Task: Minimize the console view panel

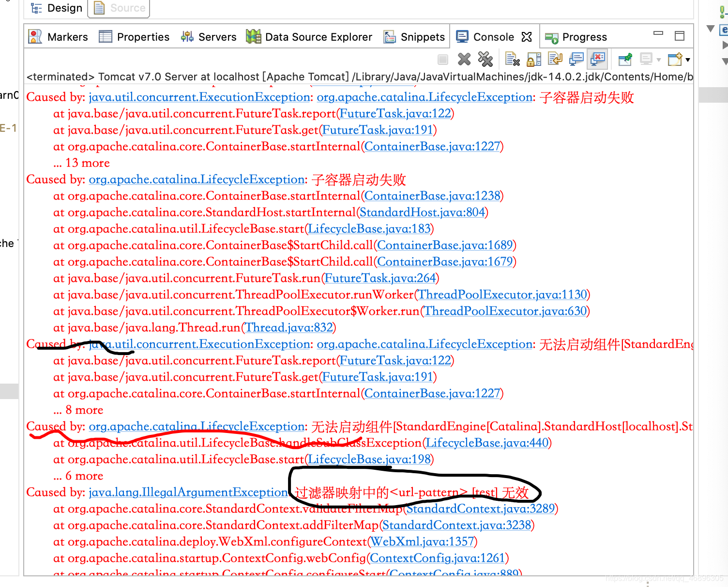Action: (658, 33)
